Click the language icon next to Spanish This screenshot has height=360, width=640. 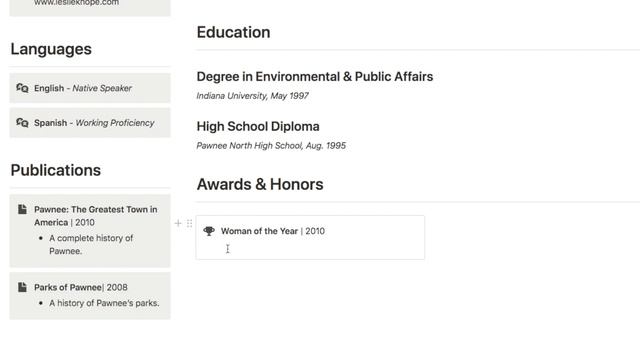[22, 122]
